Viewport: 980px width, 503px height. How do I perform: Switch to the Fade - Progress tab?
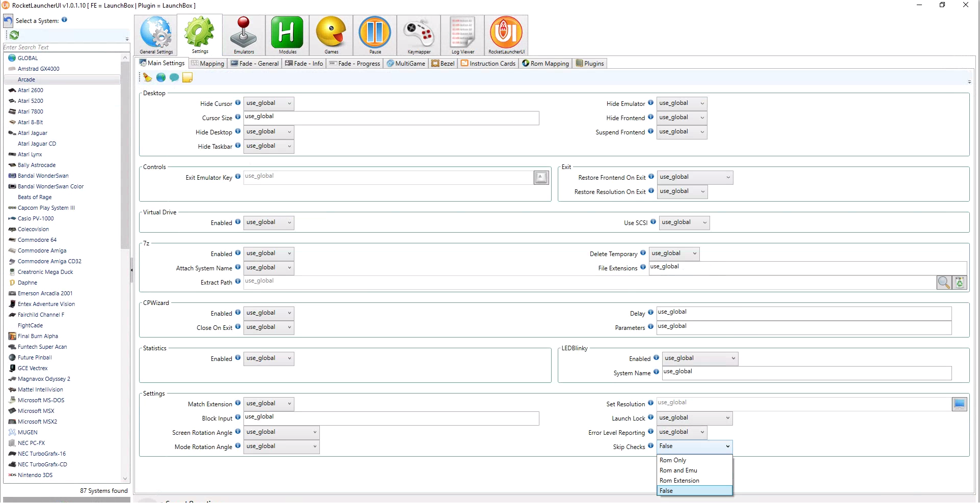point(355,64)
